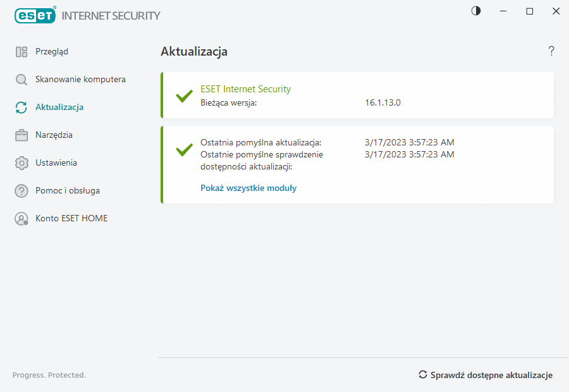Screen dimensions: 569x392
Task: Click the ESET logo in header
Action: click(35, 15)
